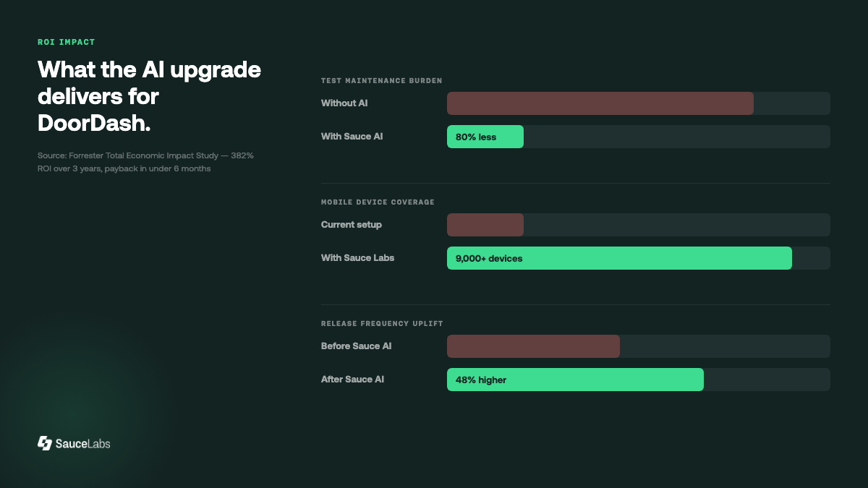Viewport: 868px width, 488px height.
Task: Click the 'TEST MAINTENANCE BURDEN' section title
Action: pyautogui.click(x=382, y=80)
